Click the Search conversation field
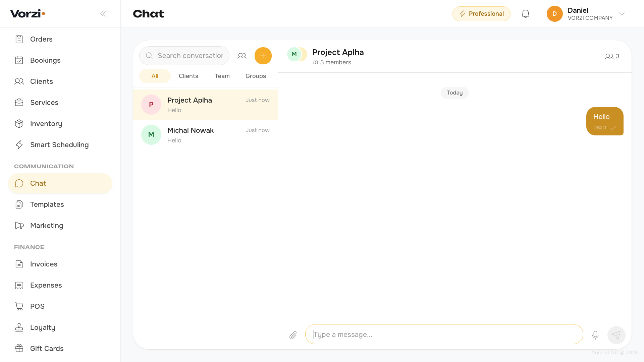This screenshot has height=362, width=644. 184,56
